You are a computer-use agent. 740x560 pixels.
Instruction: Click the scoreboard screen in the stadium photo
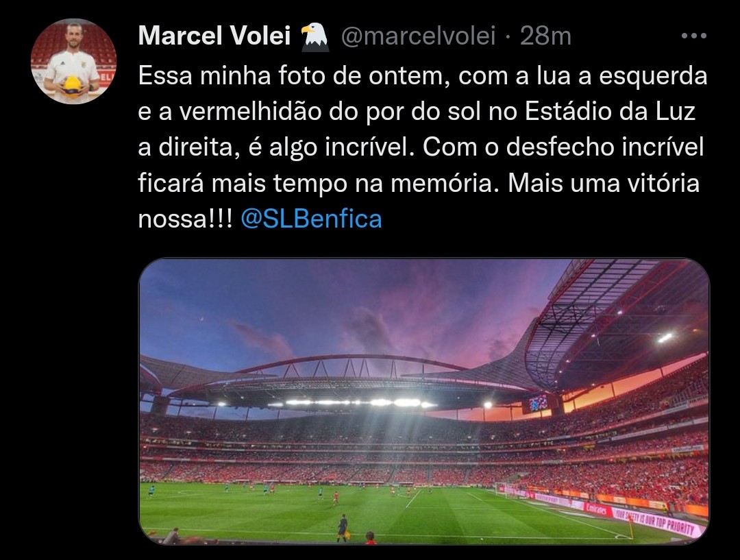click(x=539, y=403)
